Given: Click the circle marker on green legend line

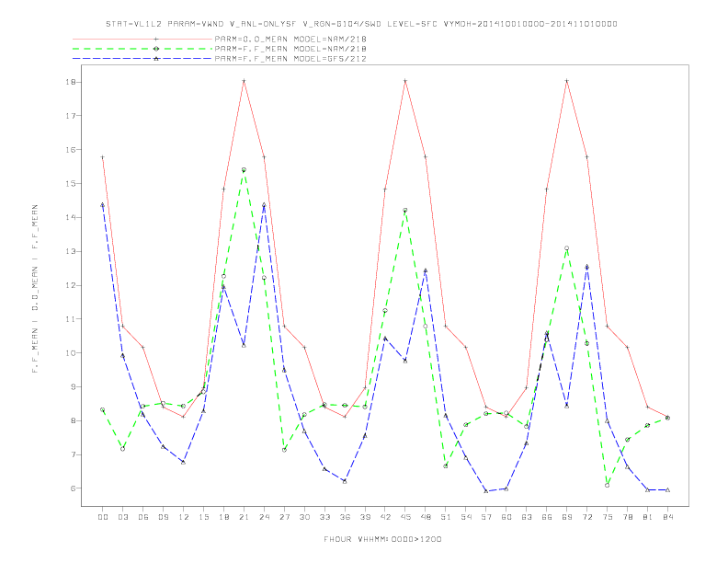Looking at the screenshot, I should [x=156, y=49].
